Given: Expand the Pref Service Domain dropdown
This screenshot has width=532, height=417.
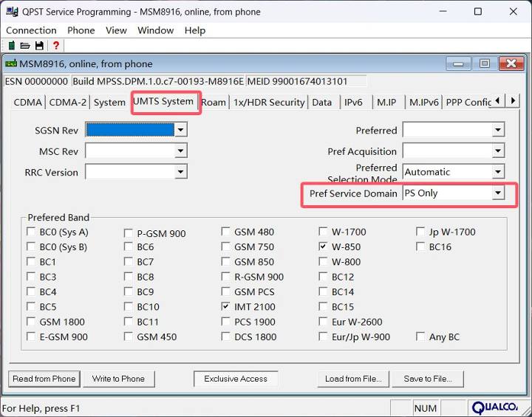Looking at the screenshot, I should [498, 193].
